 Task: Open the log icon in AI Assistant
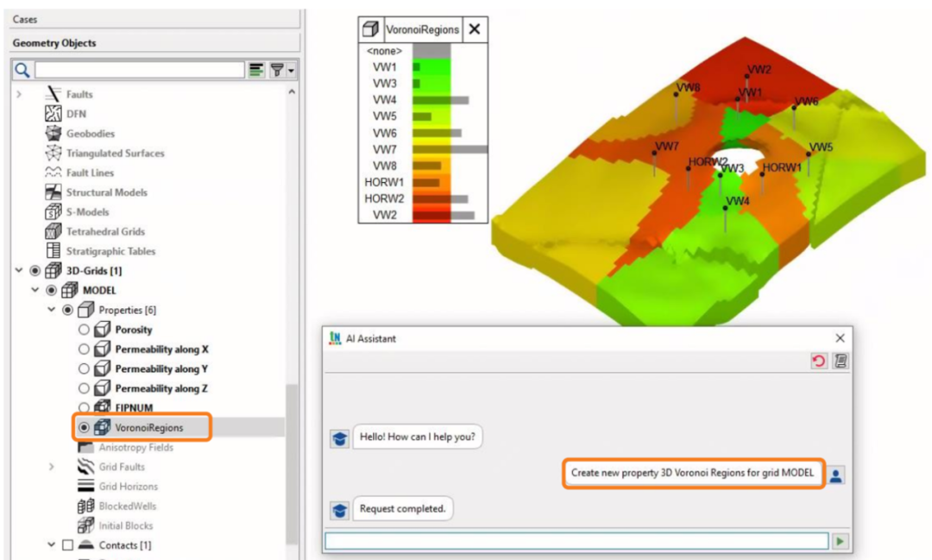click(x=840, y=362)
